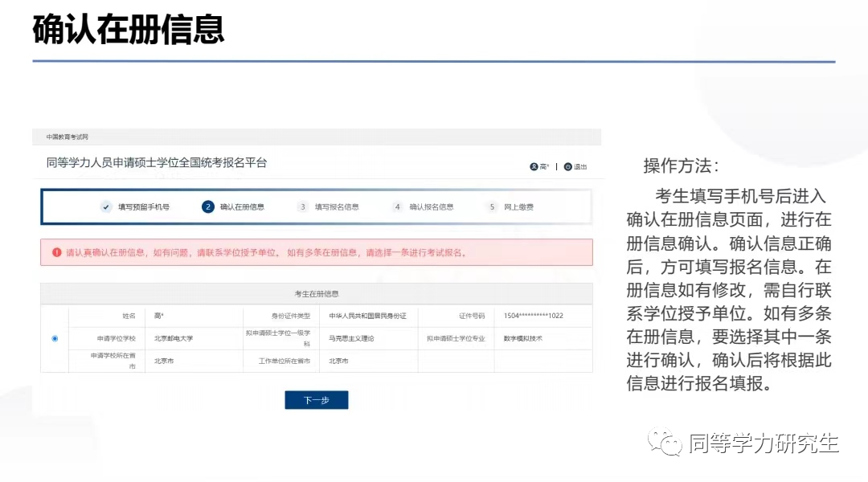The image size is (868, 482).
Task: Open the 网上缴费 step
Action: pos(518,206)
